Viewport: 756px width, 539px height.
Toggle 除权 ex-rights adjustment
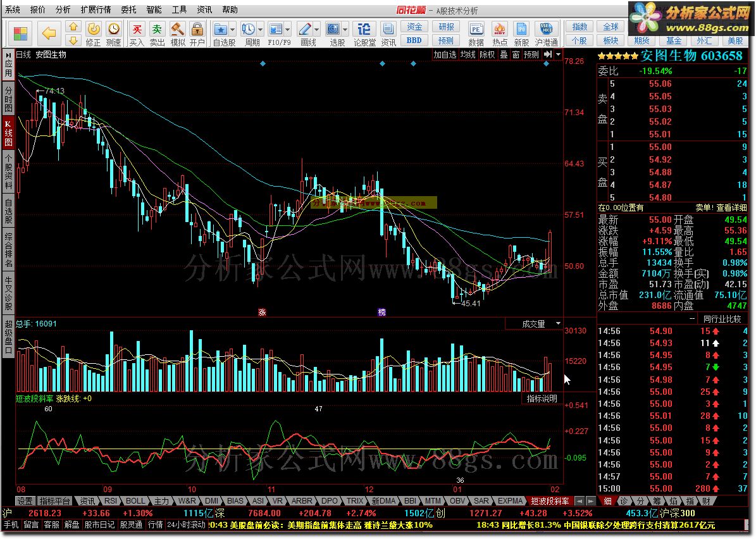point(487,54)
